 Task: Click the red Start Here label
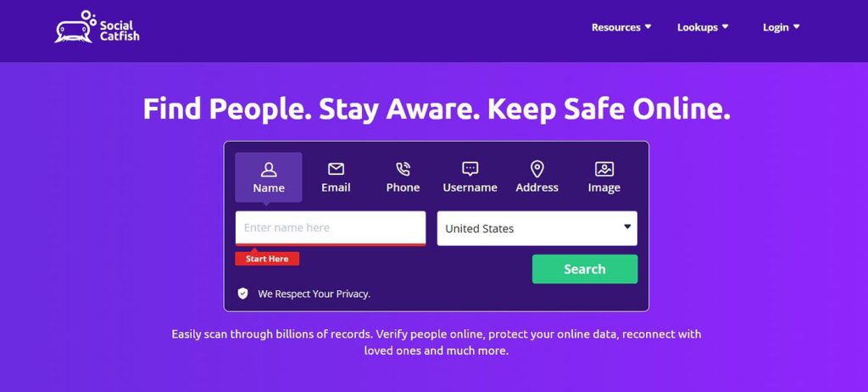point(267,259)
